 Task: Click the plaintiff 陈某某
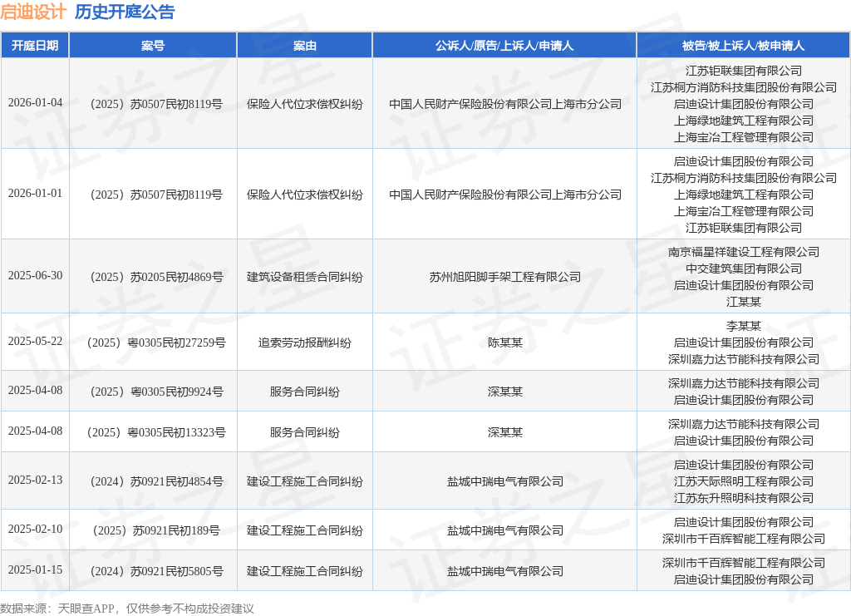[x=504, y=342]
